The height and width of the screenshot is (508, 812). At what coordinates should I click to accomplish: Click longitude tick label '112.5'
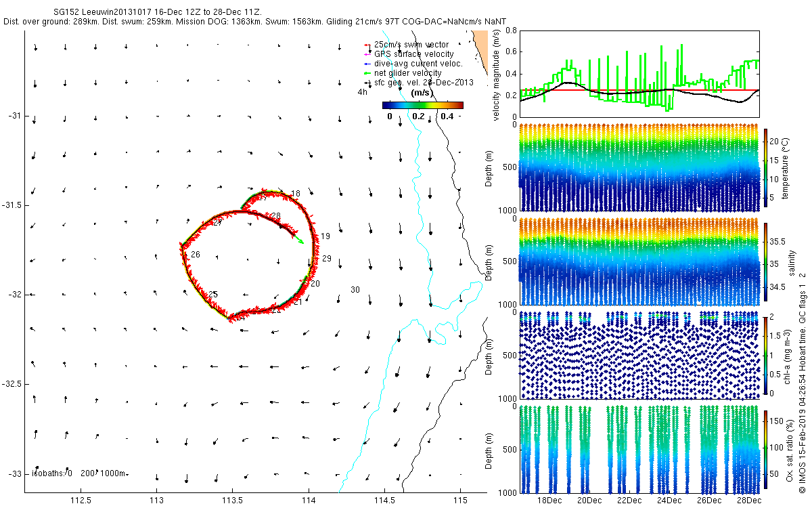click(x=81, y=501)
